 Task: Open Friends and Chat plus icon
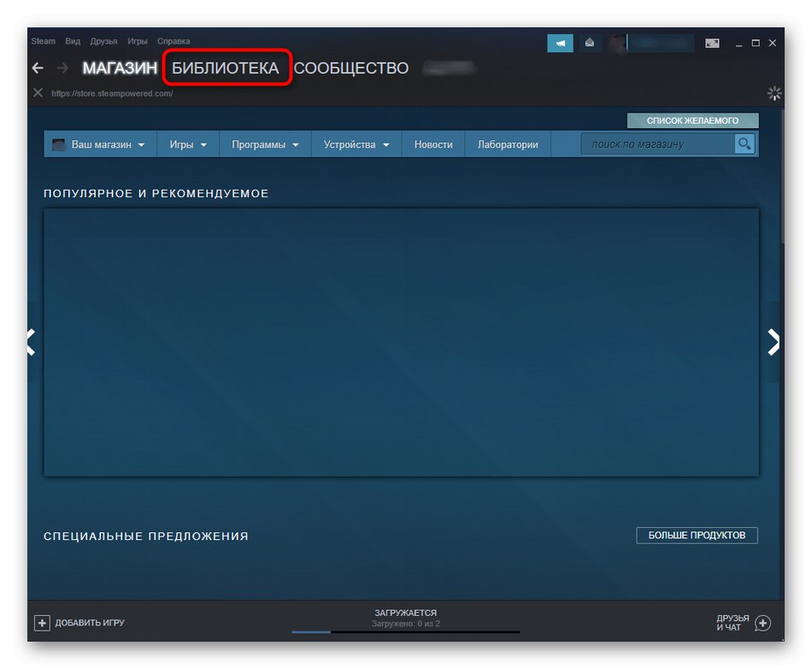[x=762, y=623]
